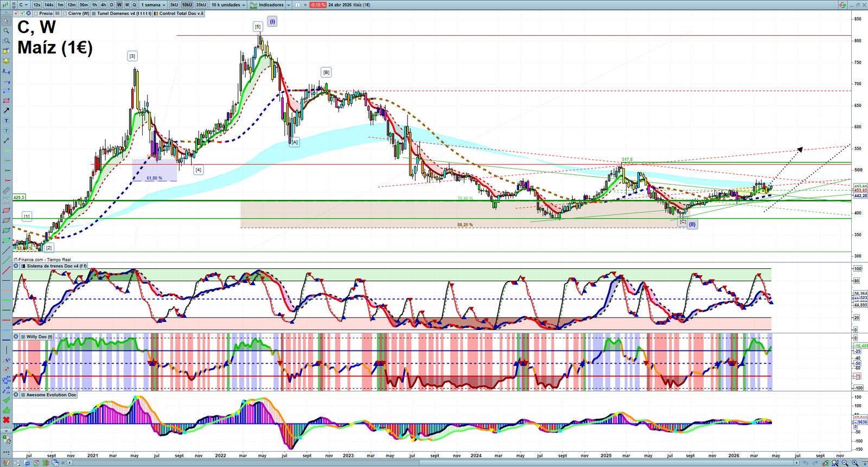Close the Awesome Evolution Doc panel
This screenshot has height=467, width=868.
[x=16, y=395]
